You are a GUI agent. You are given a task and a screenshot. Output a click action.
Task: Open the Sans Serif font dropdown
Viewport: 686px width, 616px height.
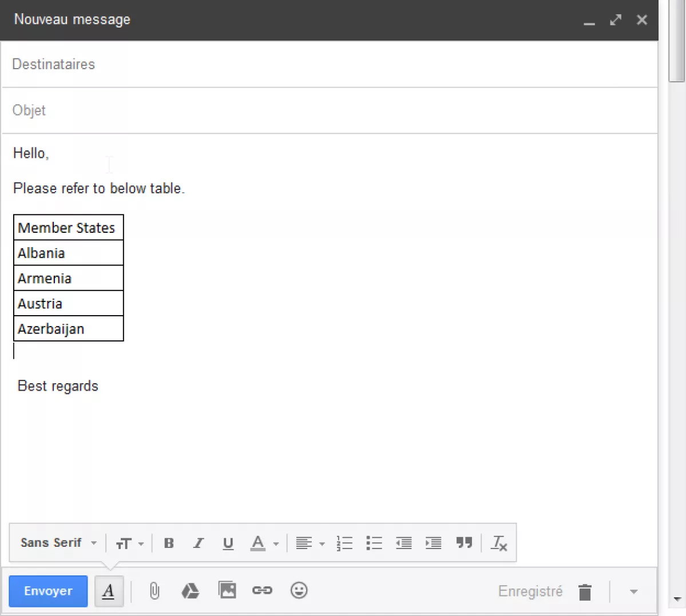[x=58, y=543]
